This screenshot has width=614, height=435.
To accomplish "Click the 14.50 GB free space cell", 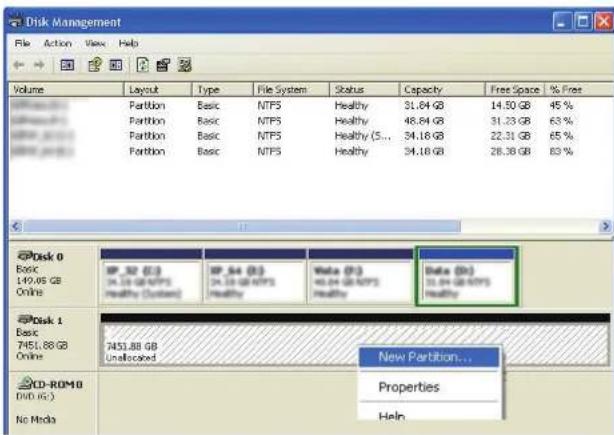I will point(510,105).
